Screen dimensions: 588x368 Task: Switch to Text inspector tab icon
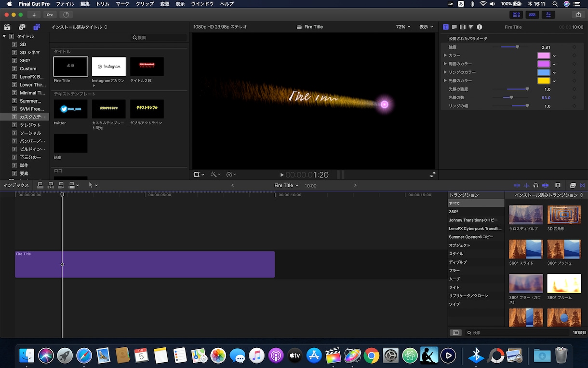tap(454, 27)
